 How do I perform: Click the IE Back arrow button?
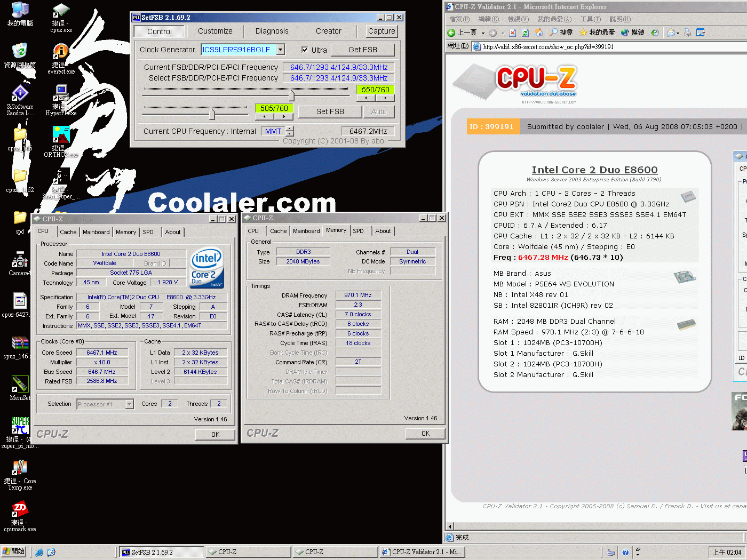(x=451, y=33)
